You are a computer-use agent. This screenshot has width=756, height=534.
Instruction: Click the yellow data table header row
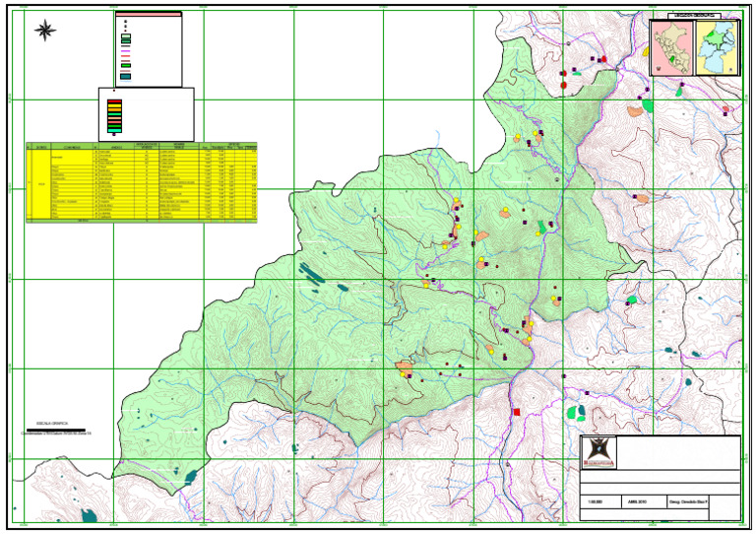point(142,146)
